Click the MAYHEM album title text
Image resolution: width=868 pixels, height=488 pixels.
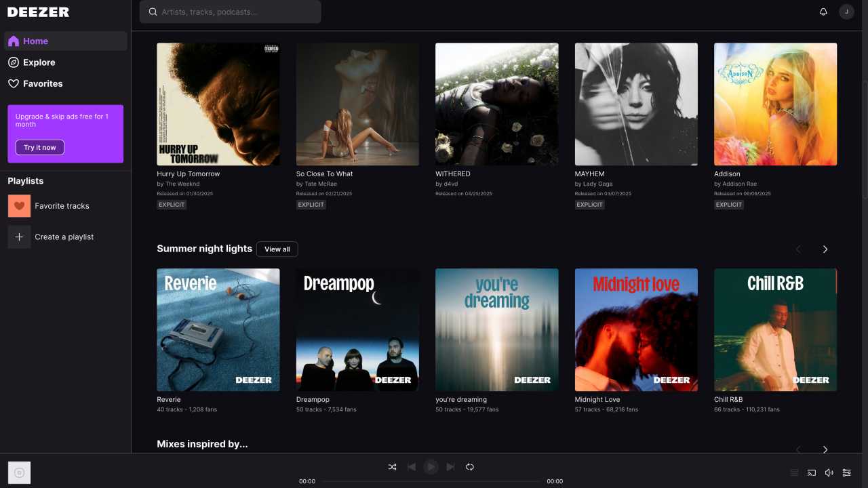click(x=590, y=174)
